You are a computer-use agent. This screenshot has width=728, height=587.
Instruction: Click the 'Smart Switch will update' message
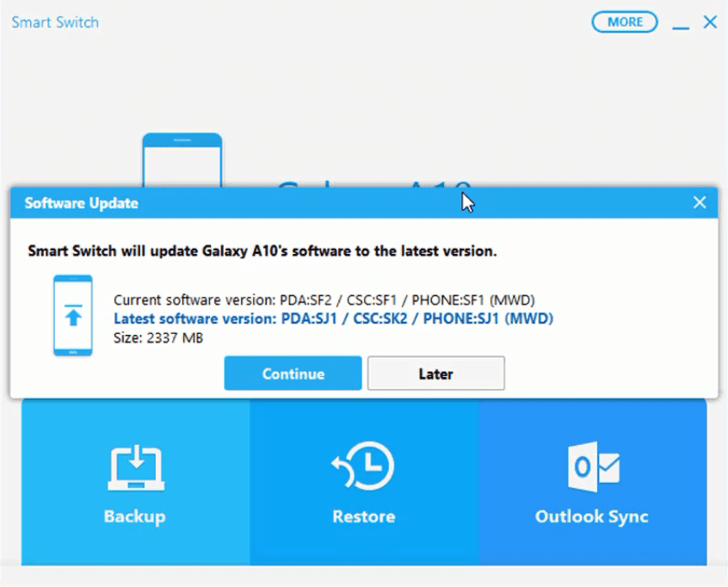point(262,250)
